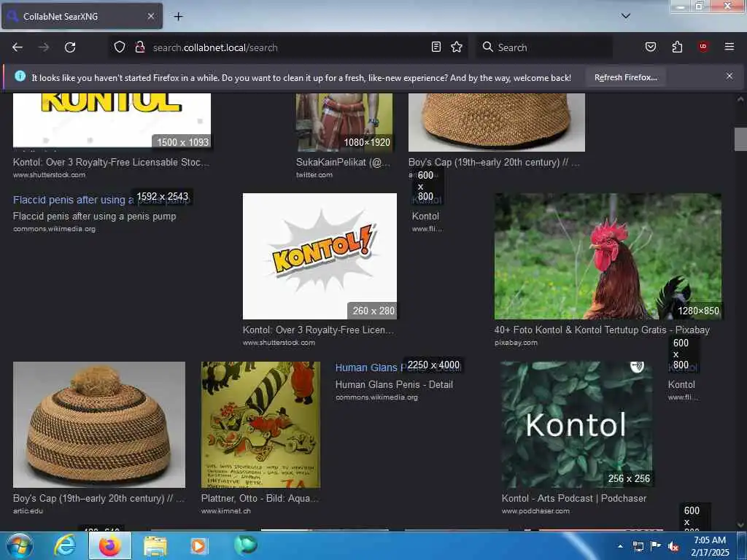Open the green round taskbar application icon
This screenshot has height=560, width=747.
245,545
